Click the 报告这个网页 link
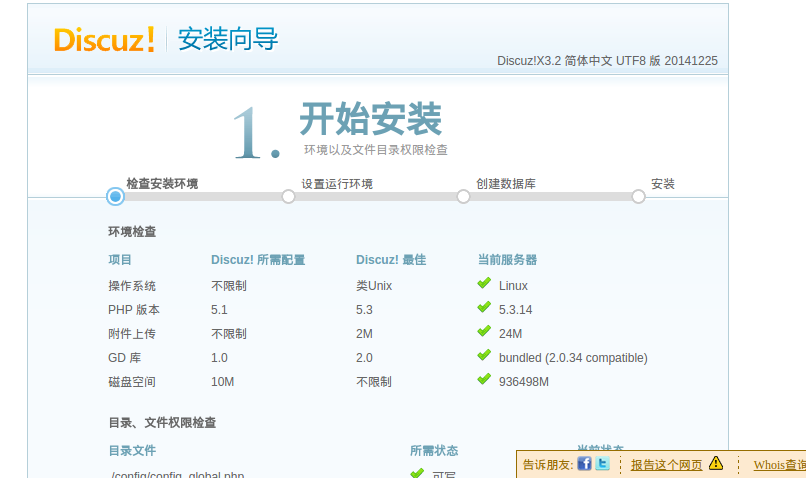This screenshot has height=478, width=806. pyautogui.click(x=666, y=465)
